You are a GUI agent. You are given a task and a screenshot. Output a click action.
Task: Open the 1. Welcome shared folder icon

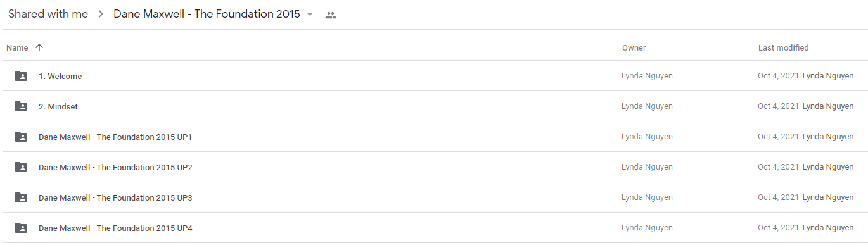pyautogui.click(x=21, y=76)
